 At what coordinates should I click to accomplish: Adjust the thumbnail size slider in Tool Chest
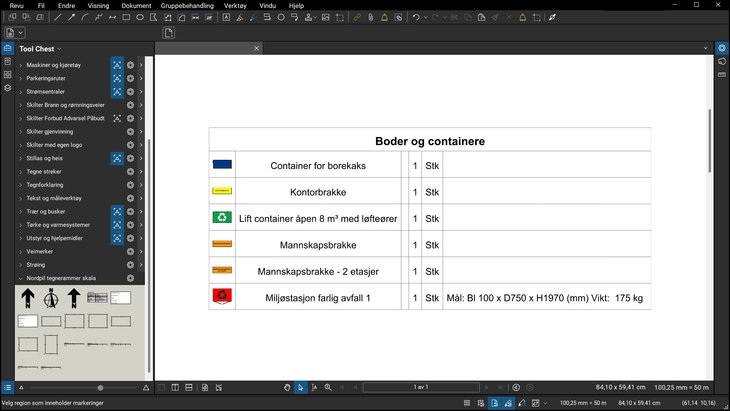pos(100,387)
